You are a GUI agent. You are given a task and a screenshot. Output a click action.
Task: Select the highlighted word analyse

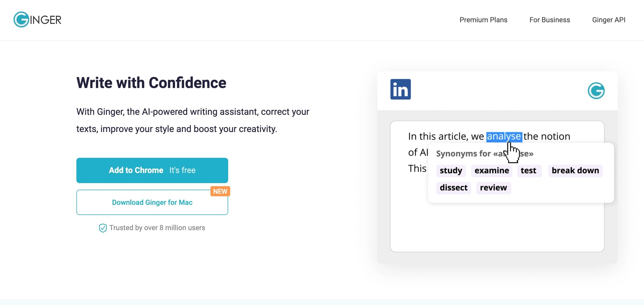click(504, 136)
